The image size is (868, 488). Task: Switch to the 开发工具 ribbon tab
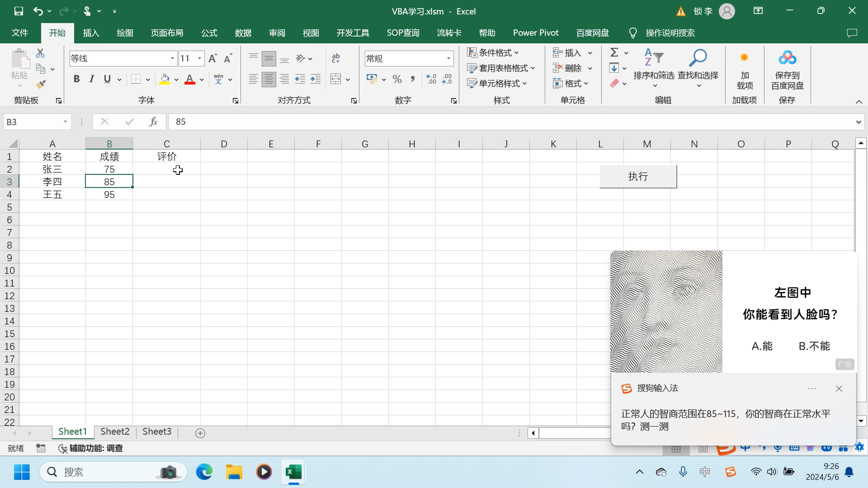pos(353,33)
